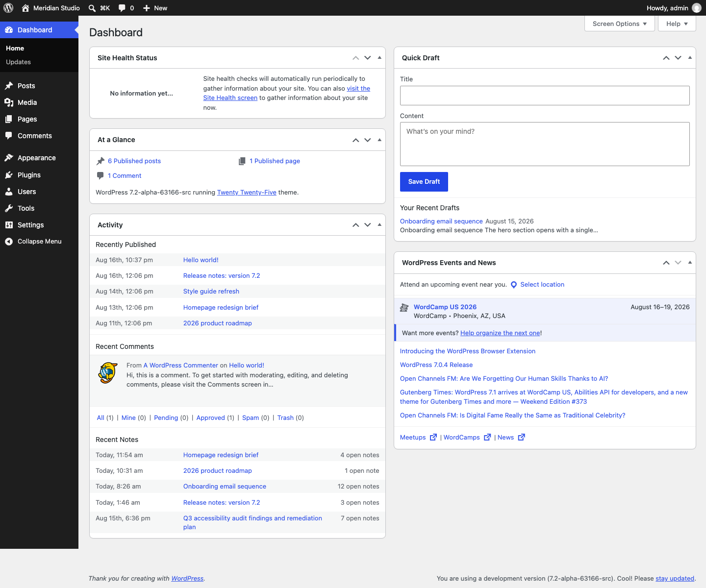Click the Plugins plug icon

[x=9, y=175]
